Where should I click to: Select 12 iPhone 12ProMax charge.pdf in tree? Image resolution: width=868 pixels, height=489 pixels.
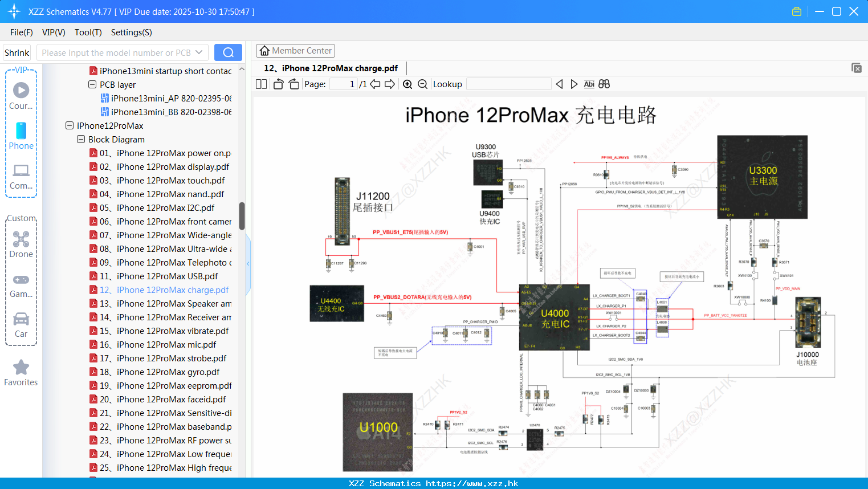pos(159,290)
